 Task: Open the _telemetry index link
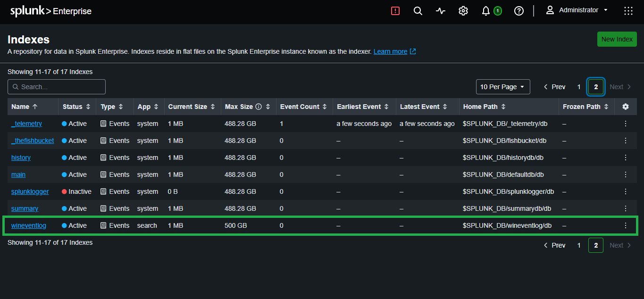[x=27, y=124]
